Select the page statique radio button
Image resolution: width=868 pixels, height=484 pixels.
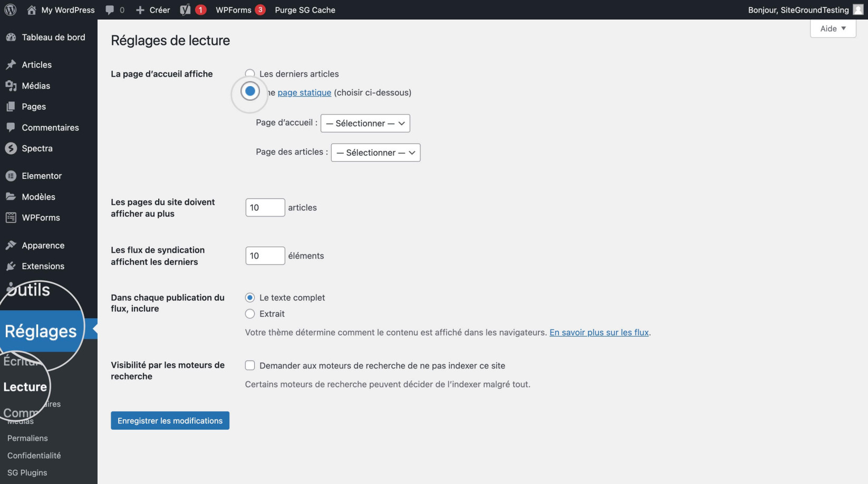[x=250, y=91]
